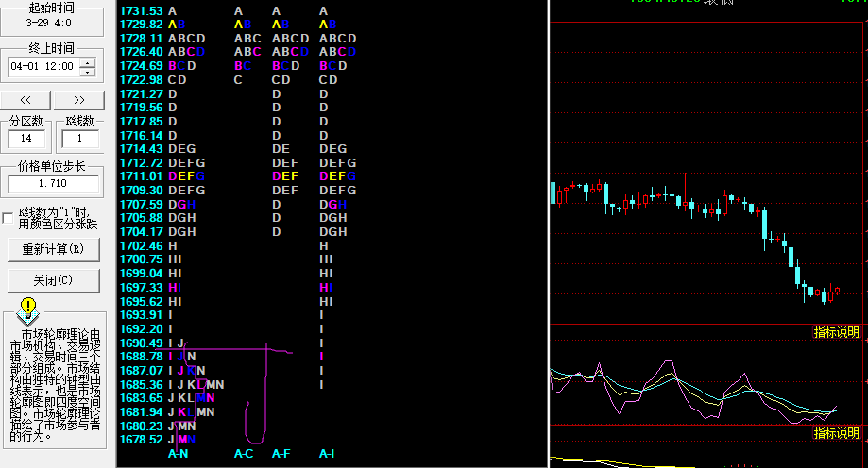Click price level 1683.65

point(141,398)
